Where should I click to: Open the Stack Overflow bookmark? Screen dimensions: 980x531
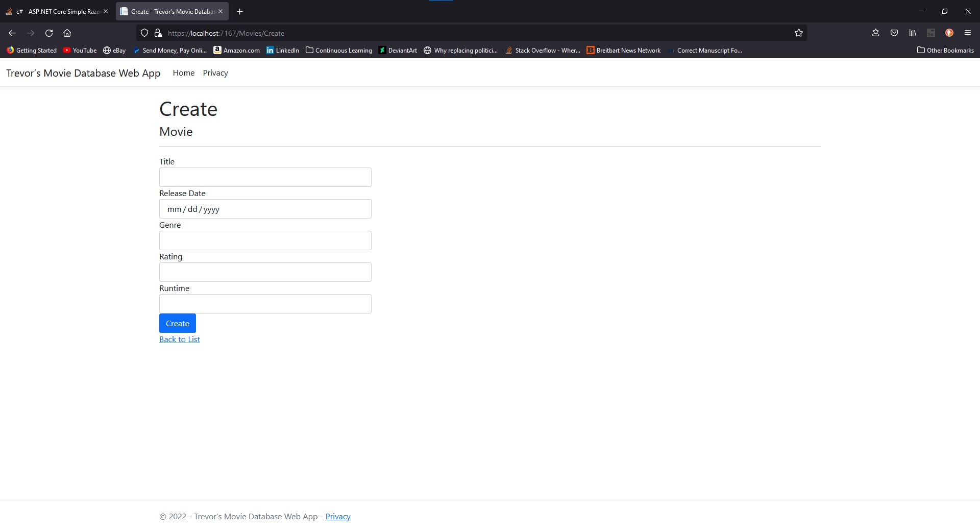[543, 51]
